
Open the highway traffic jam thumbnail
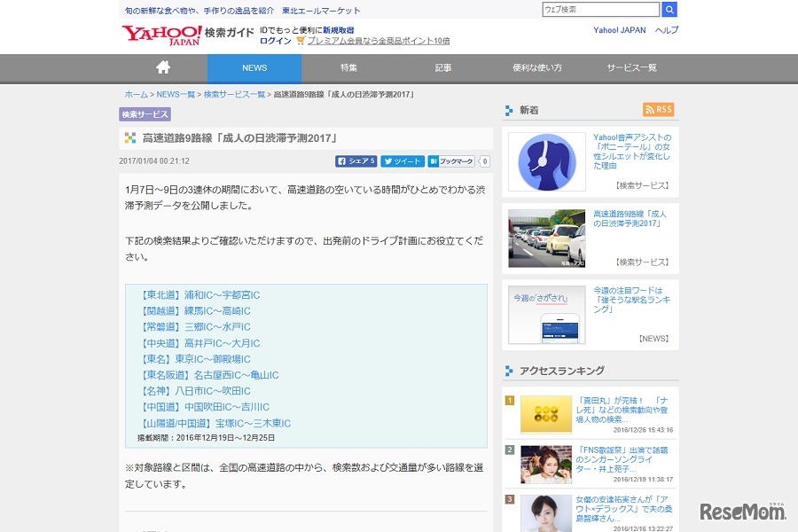pyautogui.click(x=546, y=239)
